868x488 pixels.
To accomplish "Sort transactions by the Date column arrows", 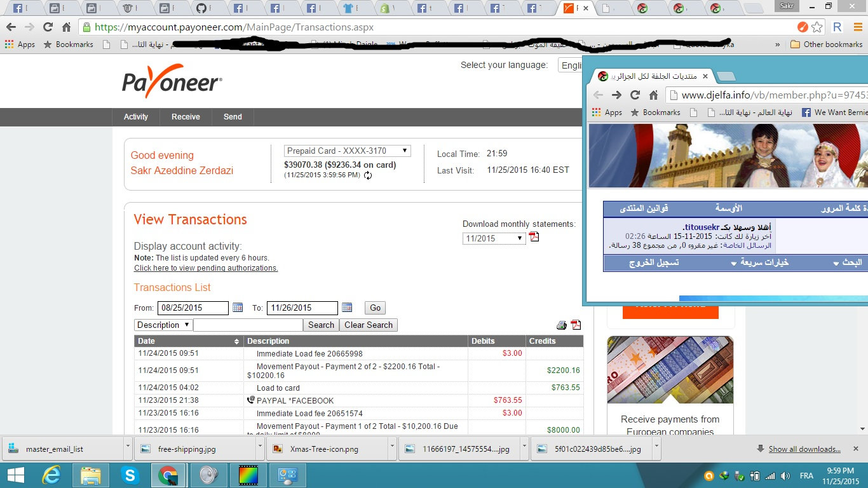I will 236,341.
